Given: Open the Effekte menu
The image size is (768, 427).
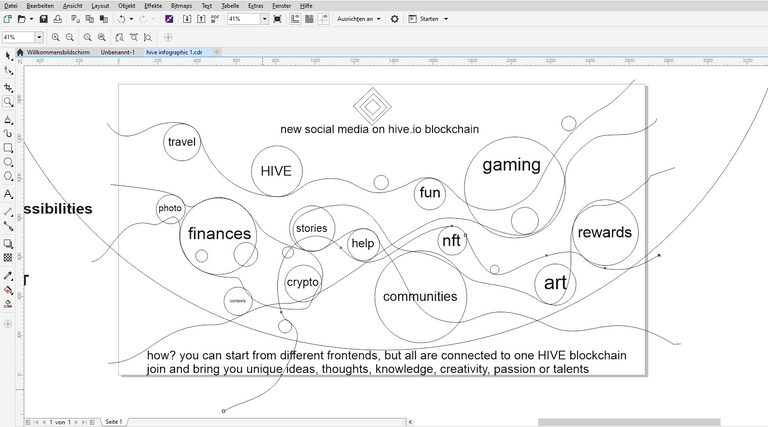Looking at the screenshot, I should 153,5.
